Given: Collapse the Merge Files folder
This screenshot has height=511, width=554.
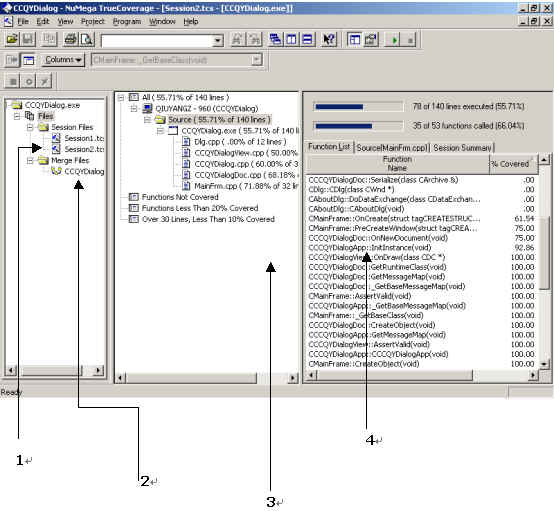Looking at the screenshot, I should 30,160.
